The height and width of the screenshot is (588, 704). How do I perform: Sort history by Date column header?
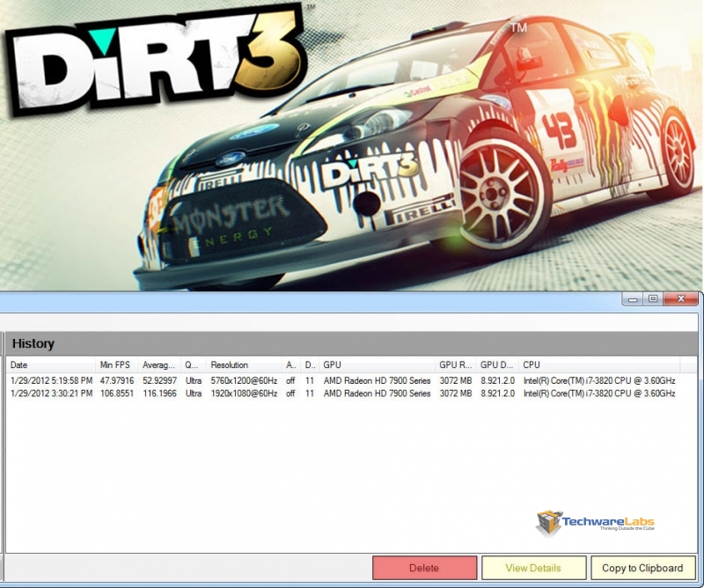(x=50, y=364)
